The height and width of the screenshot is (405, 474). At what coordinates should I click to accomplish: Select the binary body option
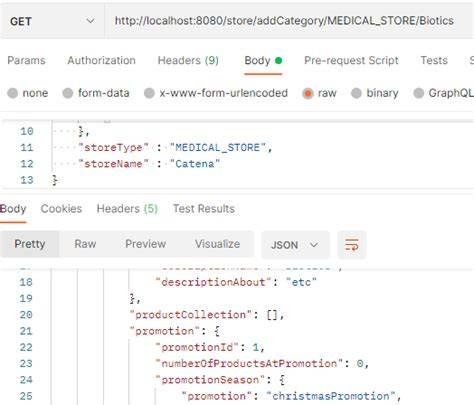(375, 93)
